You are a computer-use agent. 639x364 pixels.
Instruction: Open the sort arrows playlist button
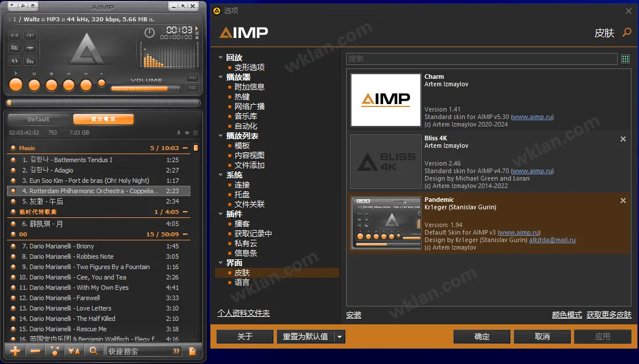pos(74,351)
